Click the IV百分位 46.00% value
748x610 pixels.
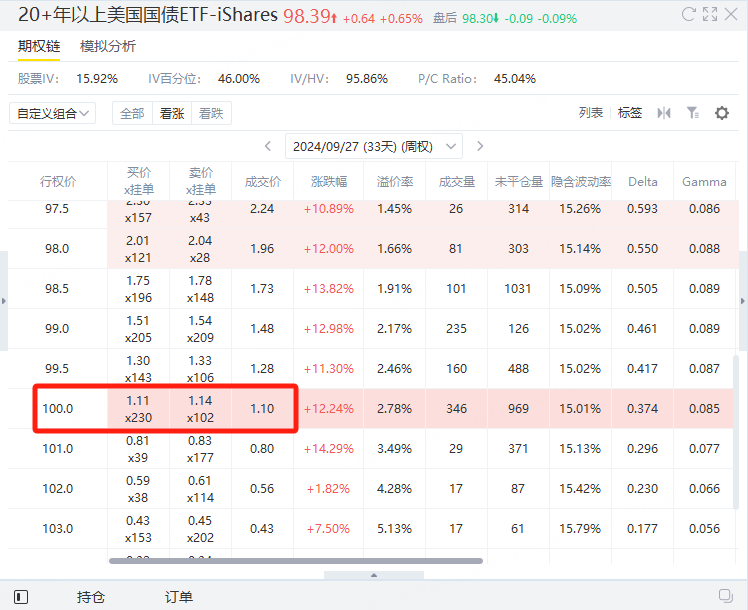[239, 79]
